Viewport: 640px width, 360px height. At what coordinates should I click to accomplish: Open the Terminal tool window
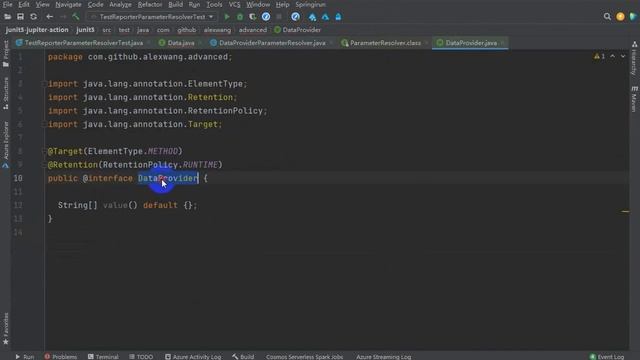point(103,356)
